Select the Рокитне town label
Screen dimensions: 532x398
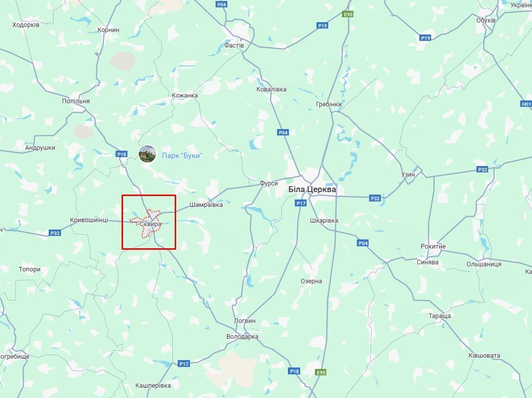tap(433, 247)
